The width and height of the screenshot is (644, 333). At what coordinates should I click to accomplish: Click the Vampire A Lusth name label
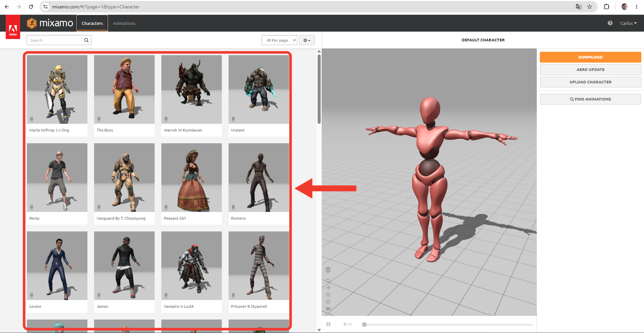(x=179, y=306)
